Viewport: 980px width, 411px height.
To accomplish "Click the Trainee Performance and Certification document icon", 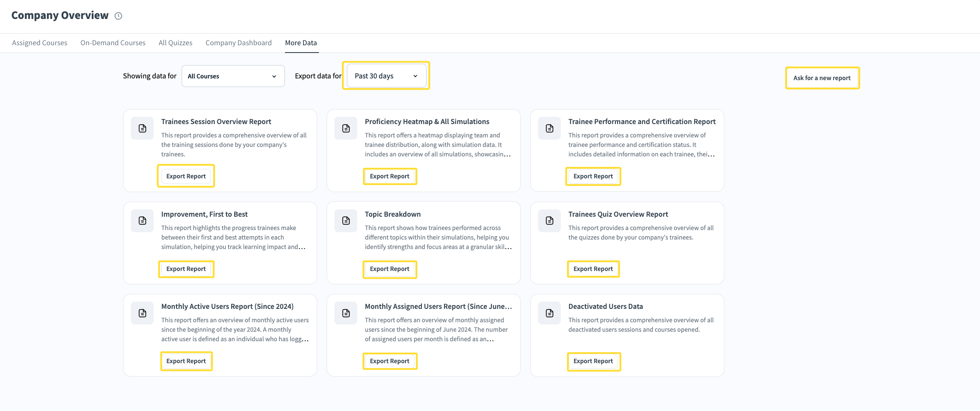I will (x=550, y=128).
